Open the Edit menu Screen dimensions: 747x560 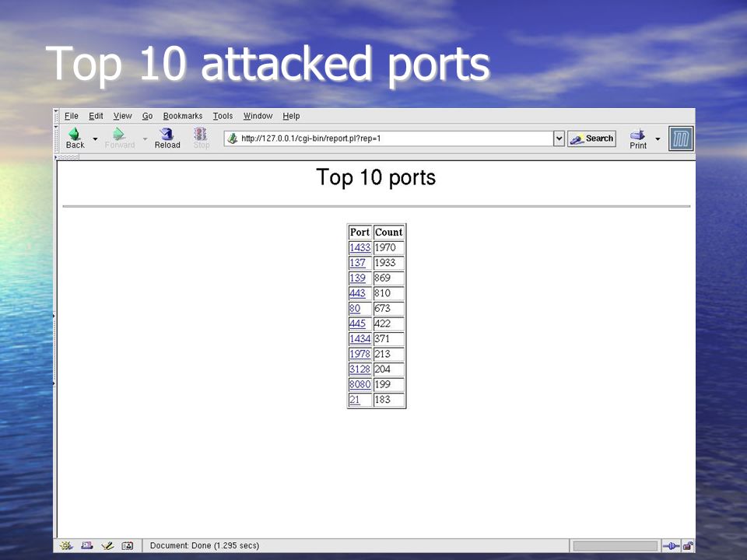pos(96,116)
